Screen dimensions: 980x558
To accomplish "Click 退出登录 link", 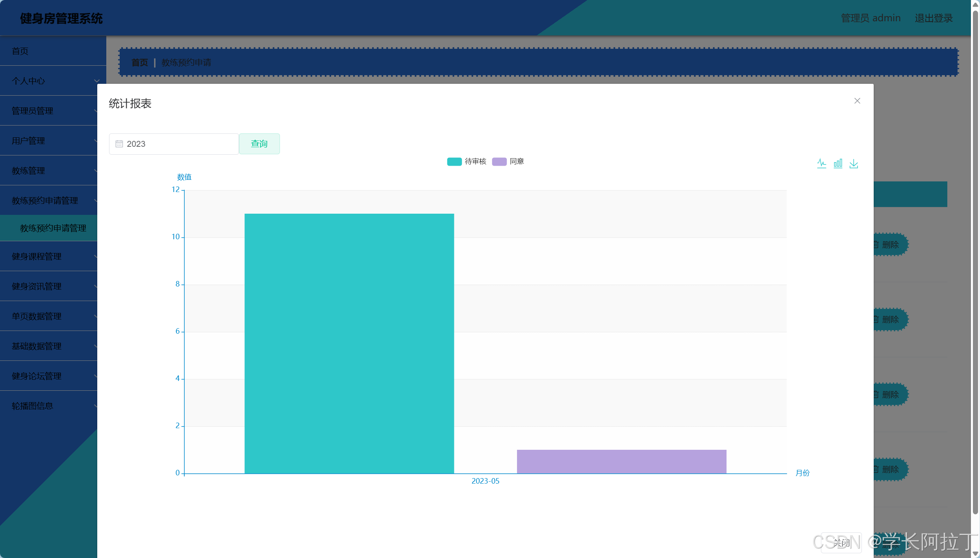I will (x=934, y=18).
